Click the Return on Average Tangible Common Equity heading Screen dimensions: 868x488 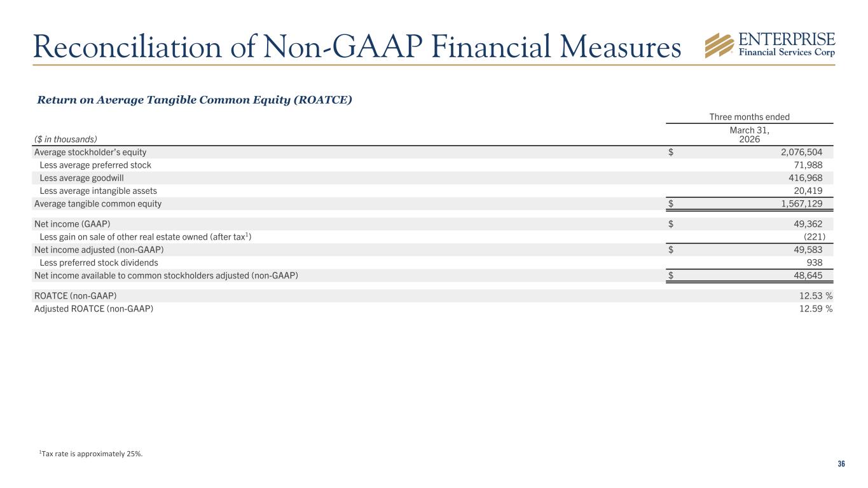[195, 100]
